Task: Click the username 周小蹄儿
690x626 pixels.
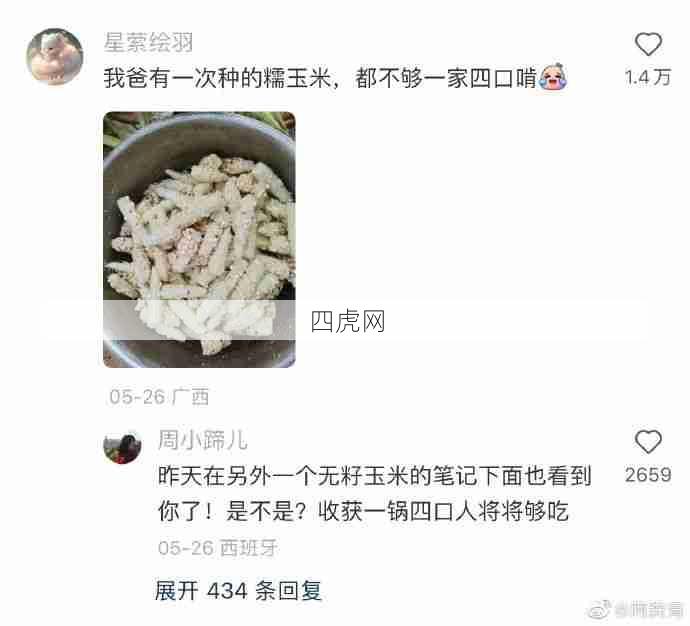Action: [x=203, y=440]
